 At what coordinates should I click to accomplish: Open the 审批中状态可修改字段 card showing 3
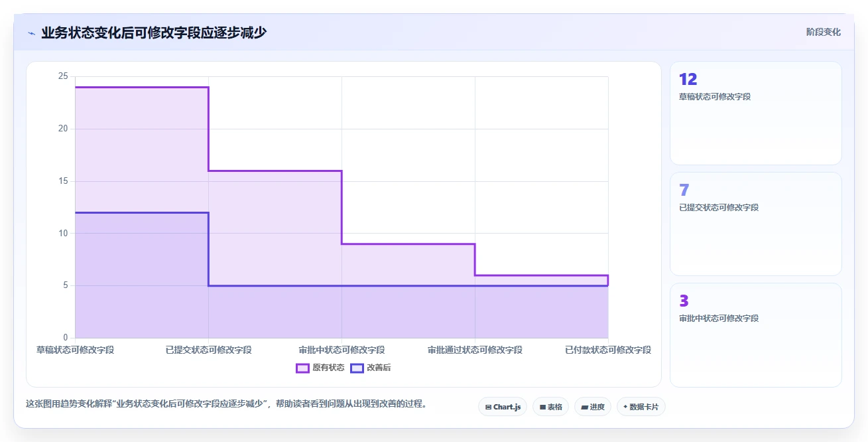(756, 335)
